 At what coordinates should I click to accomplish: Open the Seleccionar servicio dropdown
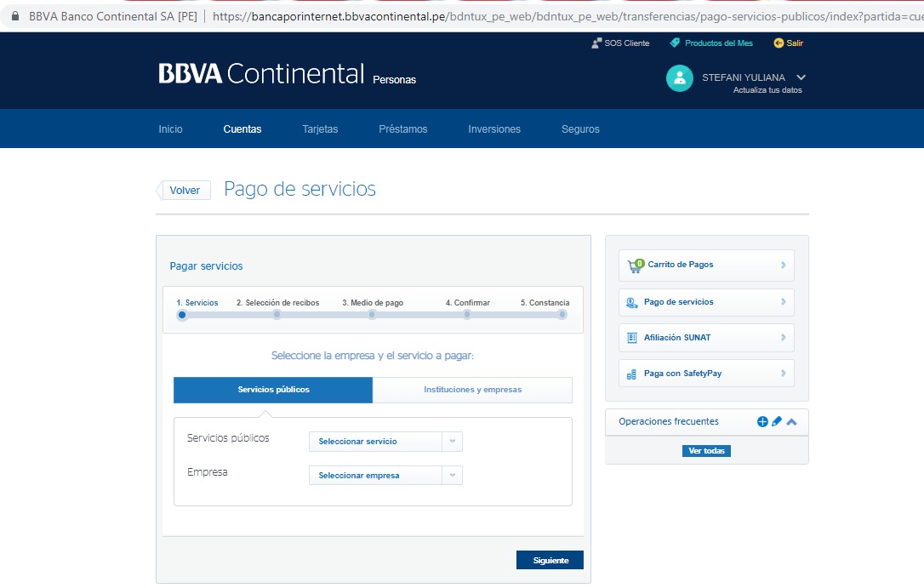(385, 442)
